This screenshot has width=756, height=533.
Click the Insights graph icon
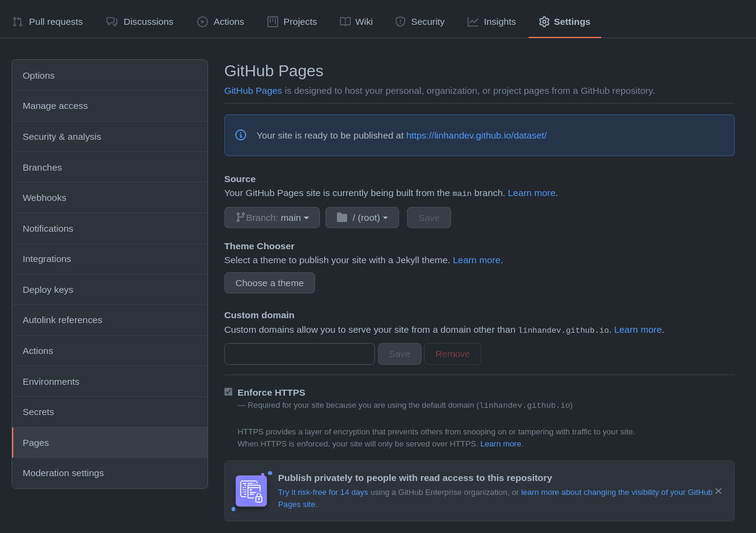[x=473, y=22]
